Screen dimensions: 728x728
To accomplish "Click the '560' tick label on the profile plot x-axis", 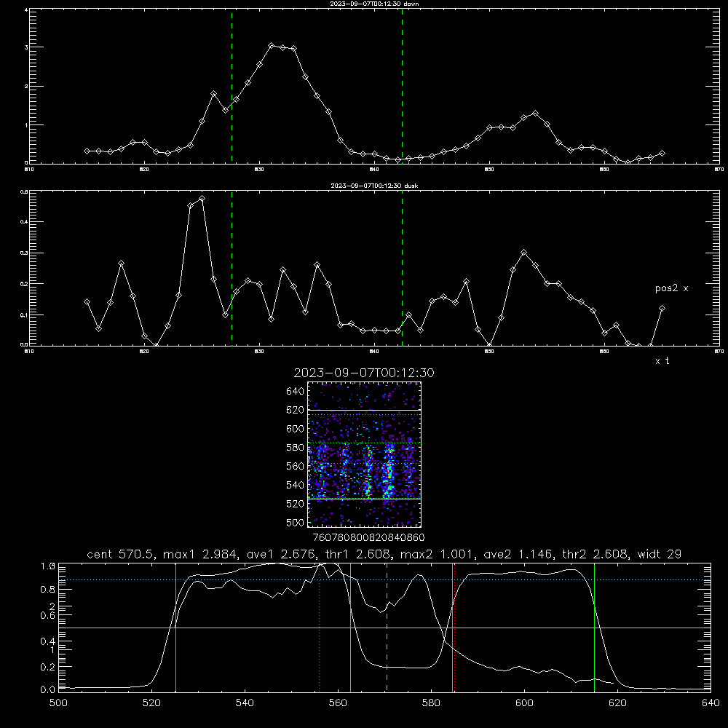I will coord(338,703).
